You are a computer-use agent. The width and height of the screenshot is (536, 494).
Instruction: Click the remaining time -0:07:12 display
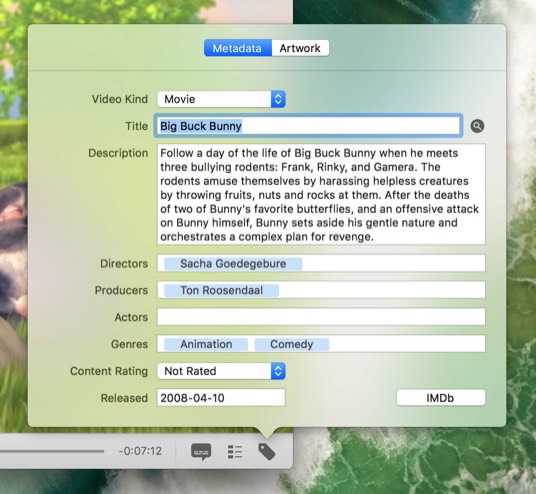(140, 451)
